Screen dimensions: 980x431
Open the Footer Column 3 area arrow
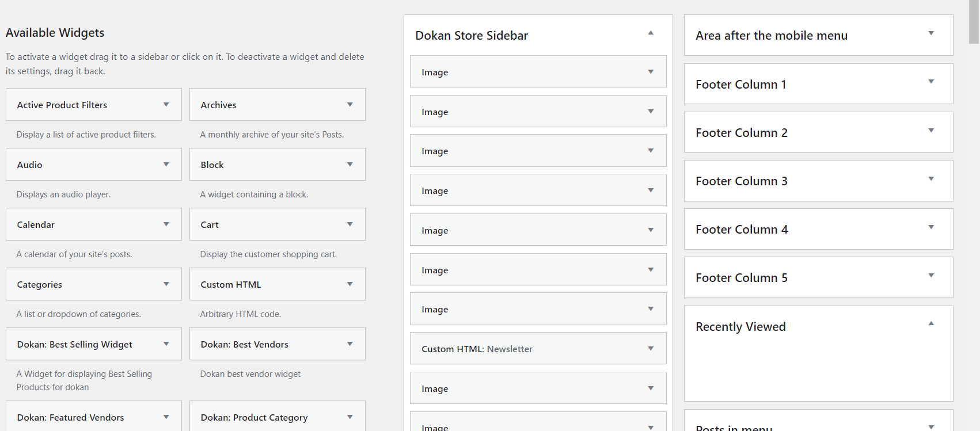pos(930,179)
